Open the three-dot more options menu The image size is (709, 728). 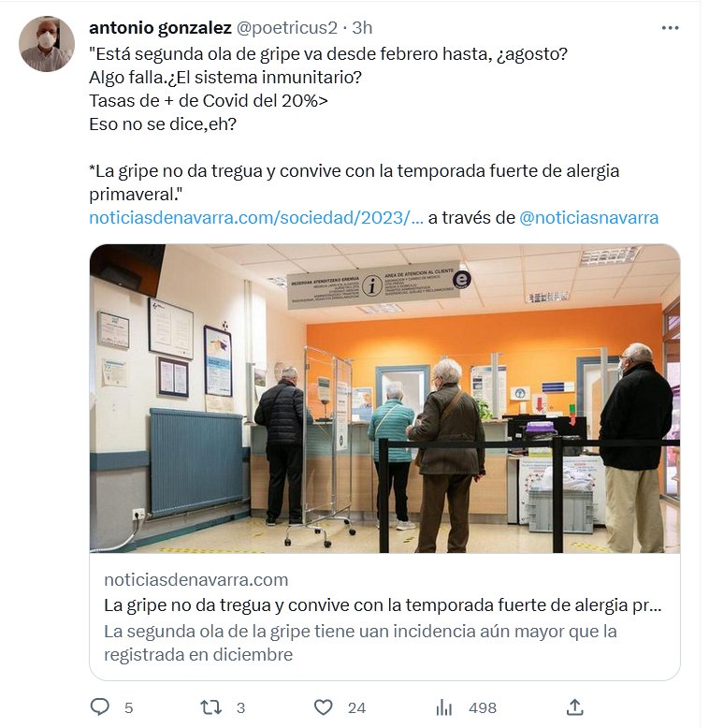[670, 28]
